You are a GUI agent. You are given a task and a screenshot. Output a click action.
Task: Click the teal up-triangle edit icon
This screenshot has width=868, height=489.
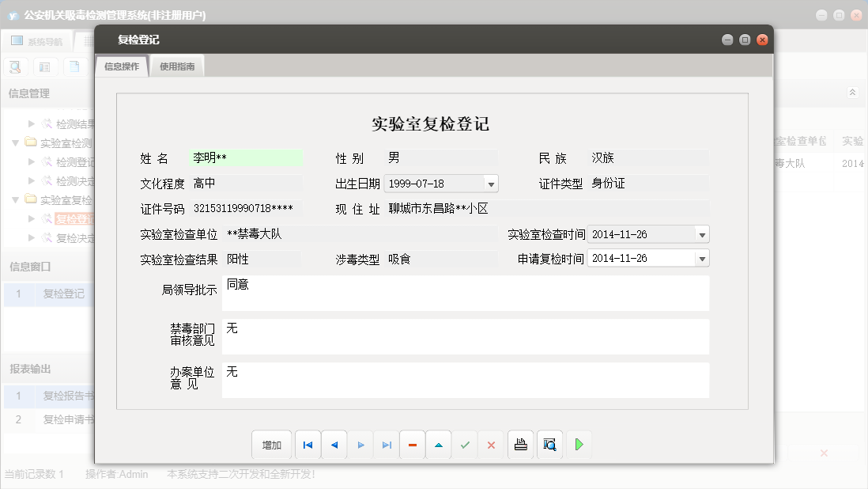(x=439, y=445)
